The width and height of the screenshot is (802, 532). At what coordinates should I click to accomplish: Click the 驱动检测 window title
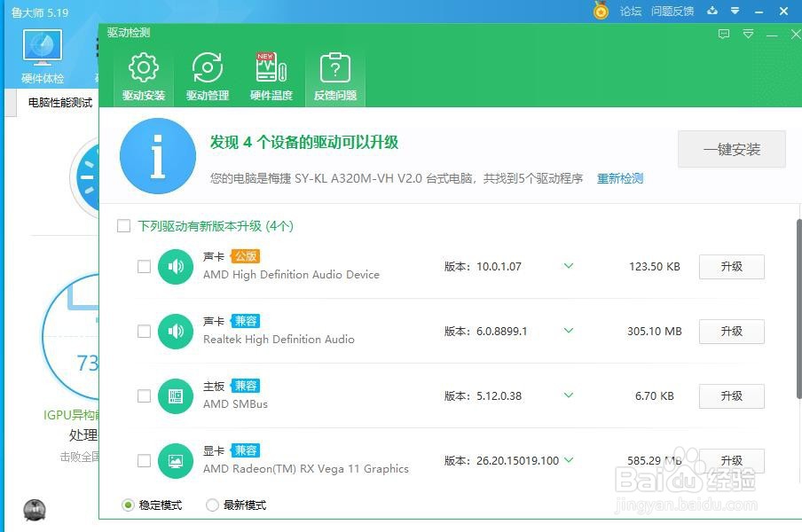pyautogui.click(x=129, y=33)
